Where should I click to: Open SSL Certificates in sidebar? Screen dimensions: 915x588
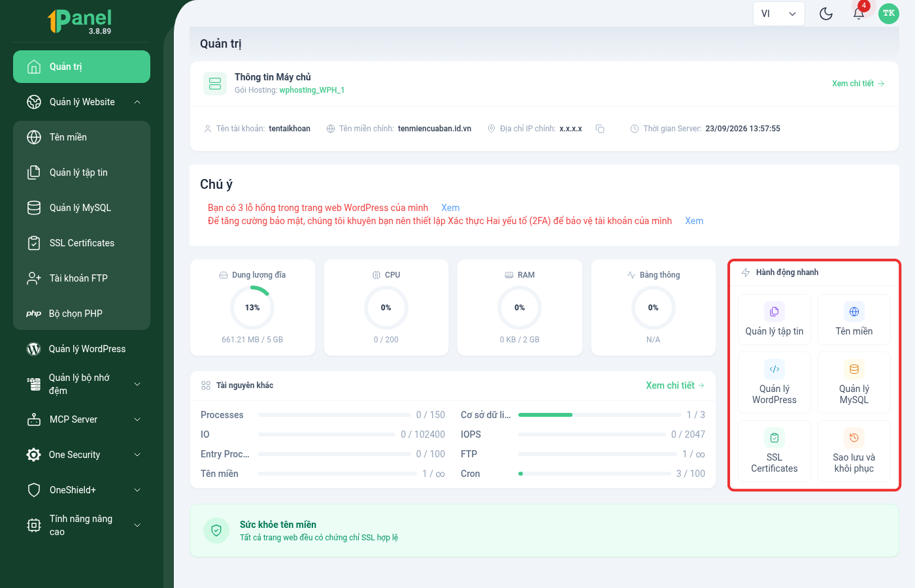(x=82, y=243)
